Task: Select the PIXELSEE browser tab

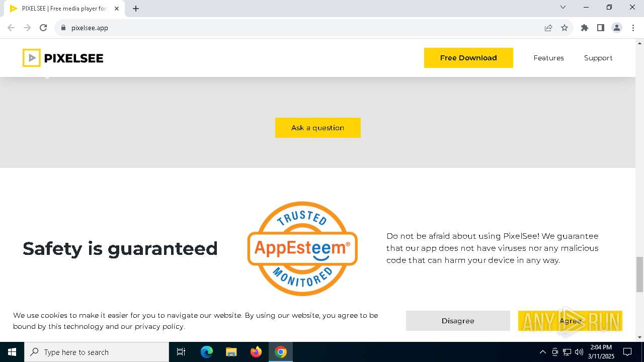Action: [x=64, y=9]
